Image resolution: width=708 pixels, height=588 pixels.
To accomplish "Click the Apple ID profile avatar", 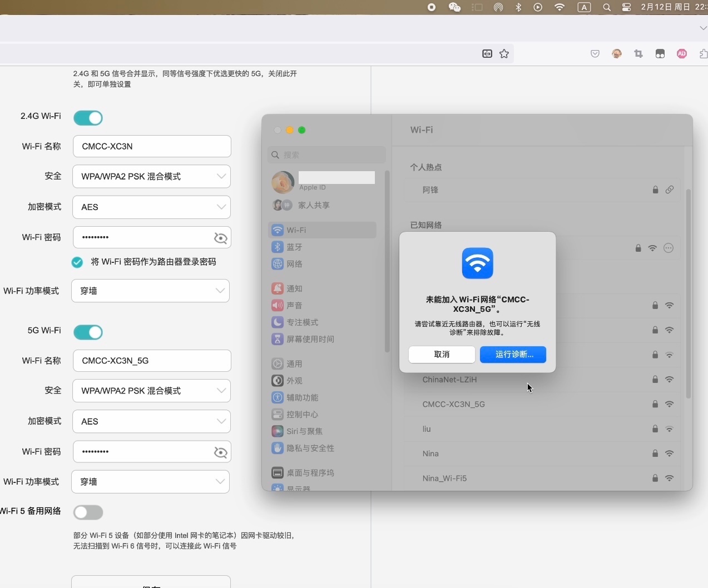I will tap(283, 182).
